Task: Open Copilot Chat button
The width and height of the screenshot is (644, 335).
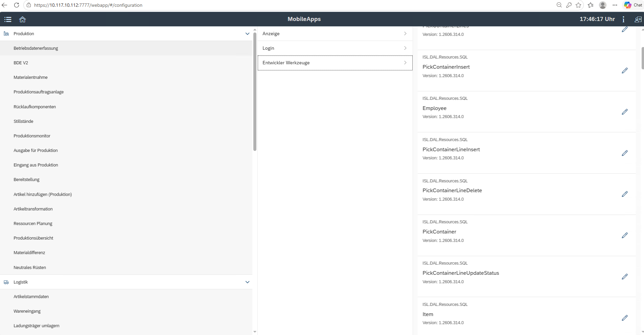Action: click(x=633, y=5)
